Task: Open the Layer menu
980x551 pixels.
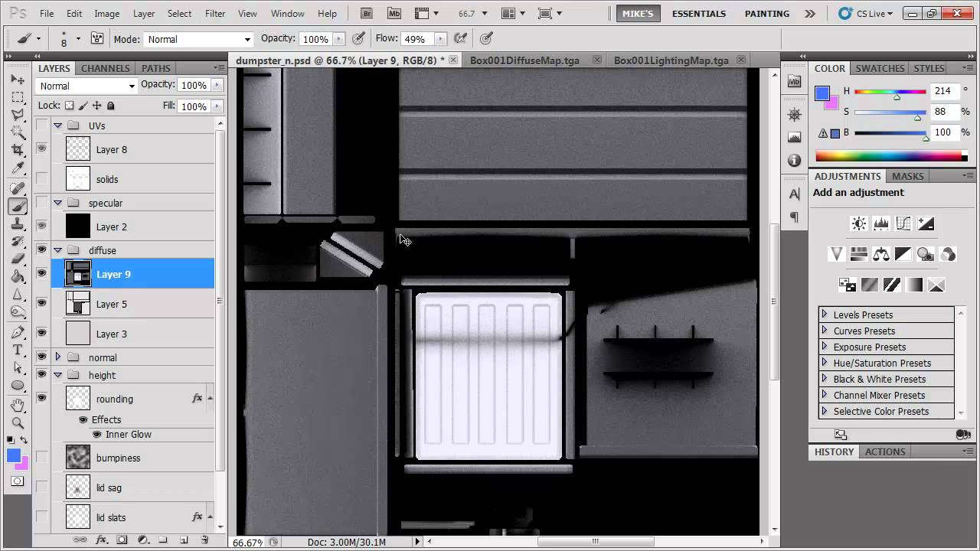Action: click(x=144, y=14)
